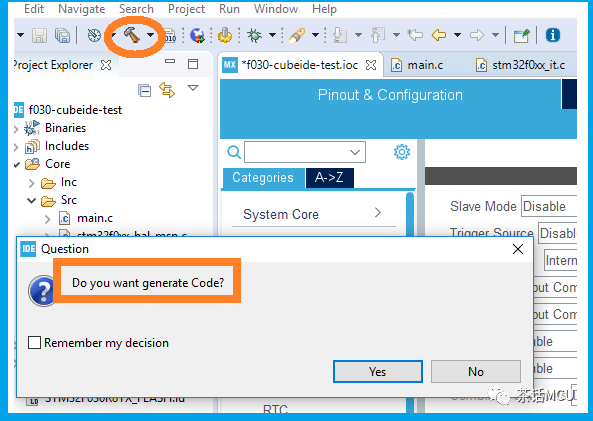Check Remember my decision checkbox
The image size is (593, 421).
pyautogui.click(x=34, y=343)
